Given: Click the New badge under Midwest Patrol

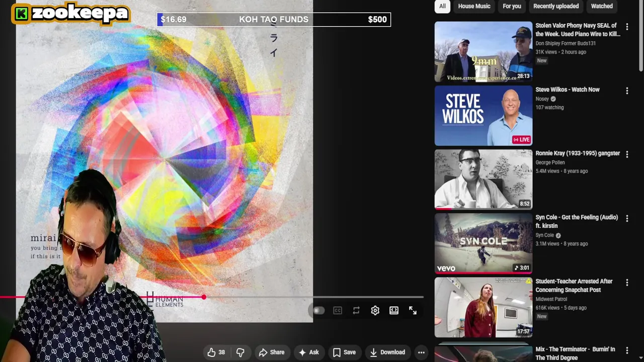Looking at the screenshot, I should tap(541, 316).
